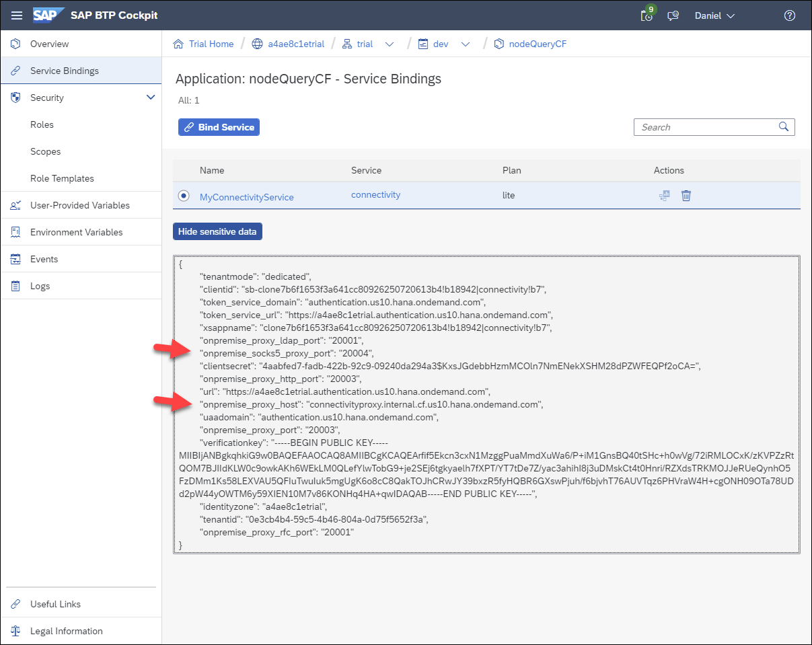Click the "tenantid" line in JSON

click(x=313, y=519)
